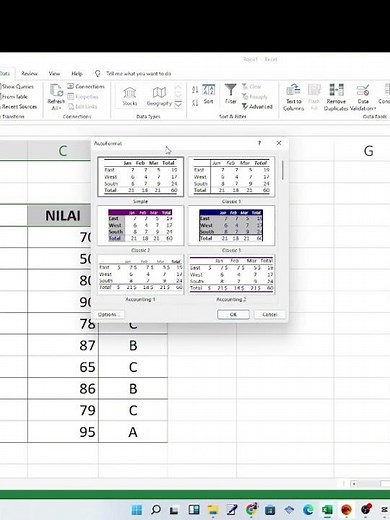Click Show Queries in ribbon
Viewport: 390px width, 520px height.
[x=17, y=86]
